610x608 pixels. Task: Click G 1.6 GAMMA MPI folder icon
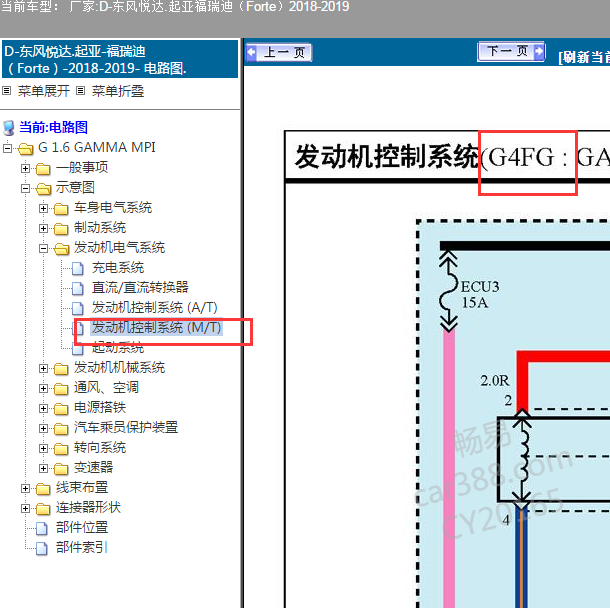click(x=26, y=148)
